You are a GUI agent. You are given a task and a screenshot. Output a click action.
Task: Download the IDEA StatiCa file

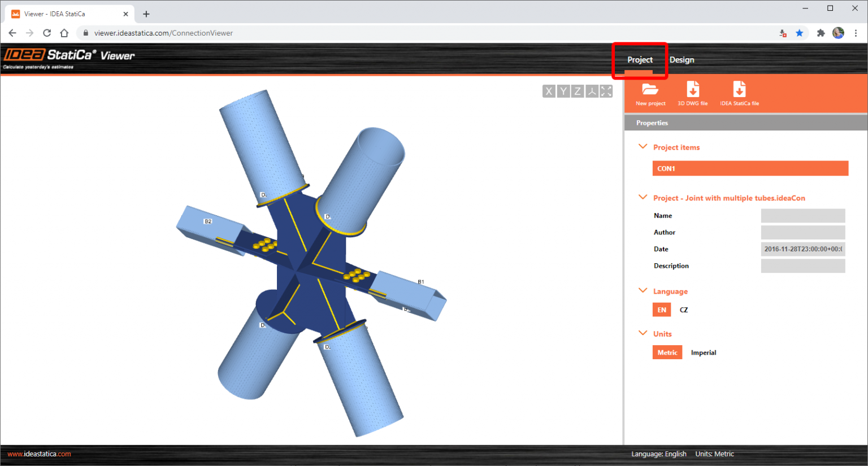[739, 92]
